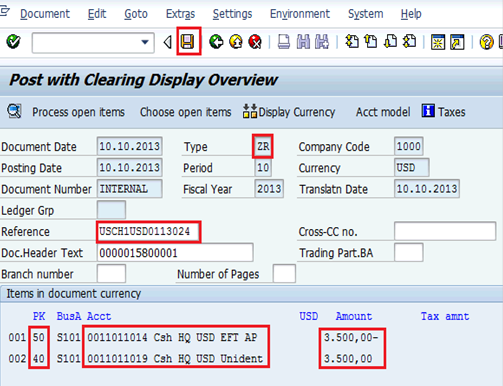Click the Save (post) diskette icon
The image size is (503, 386).
point(188,42)
